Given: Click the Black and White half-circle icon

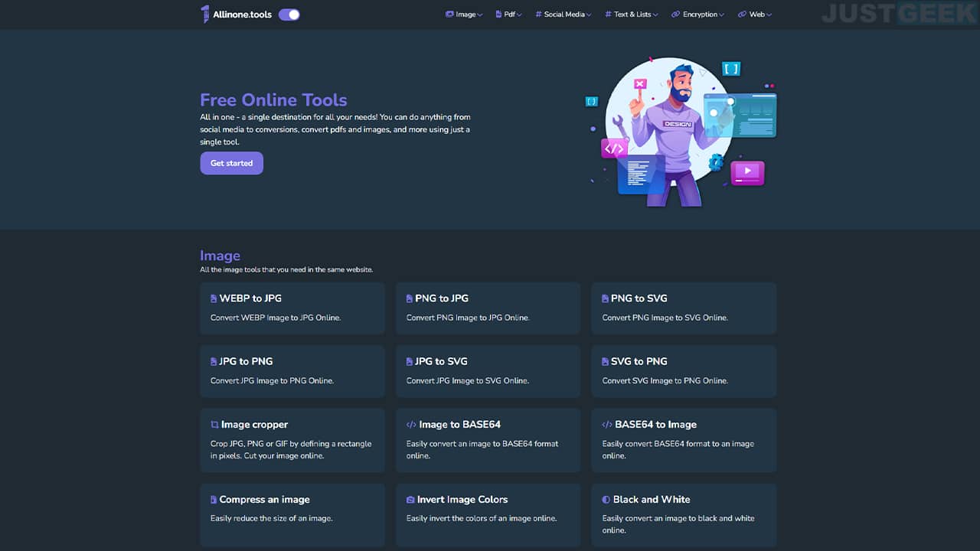Looking at the screenshot, I should tap(606, 500).
